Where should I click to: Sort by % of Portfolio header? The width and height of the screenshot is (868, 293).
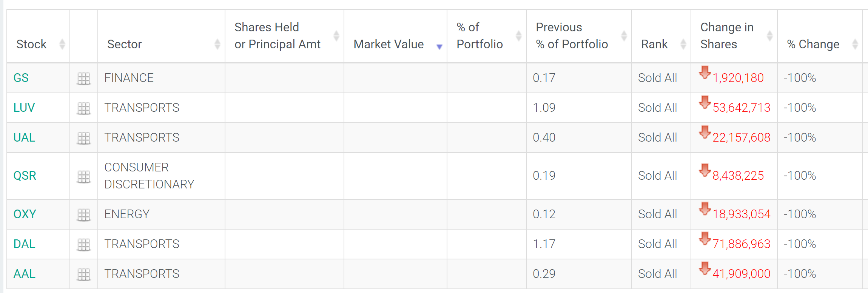pyautogui.click(x=487, y=36)
